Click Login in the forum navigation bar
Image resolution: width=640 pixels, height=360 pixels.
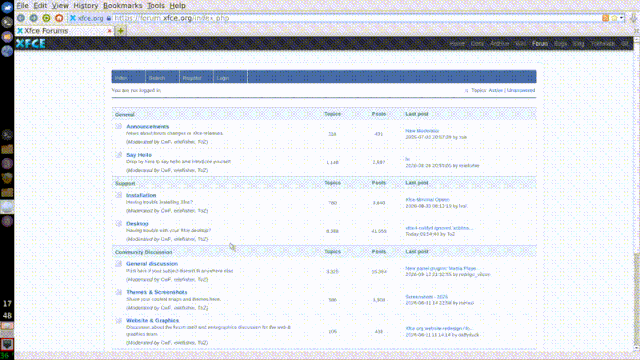(x=223, y=78)
